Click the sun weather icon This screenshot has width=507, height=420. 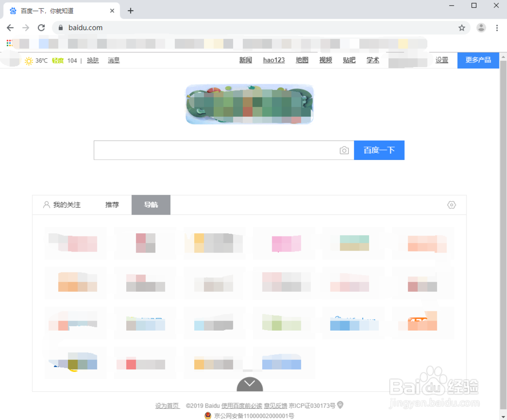(x=29, y=61)
